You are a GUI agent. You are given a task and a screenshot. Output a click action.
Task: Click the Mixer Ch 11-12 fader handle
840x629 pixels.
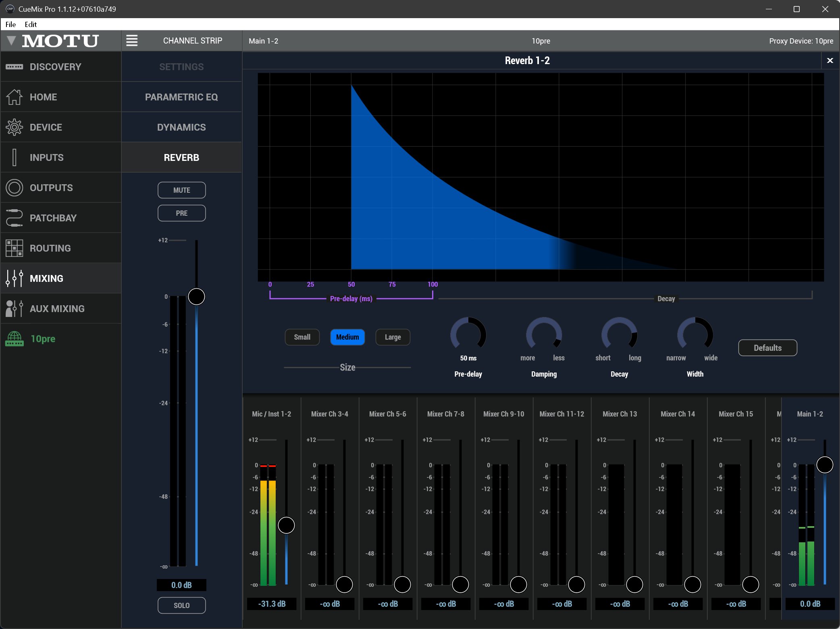[x=576, y=584]
